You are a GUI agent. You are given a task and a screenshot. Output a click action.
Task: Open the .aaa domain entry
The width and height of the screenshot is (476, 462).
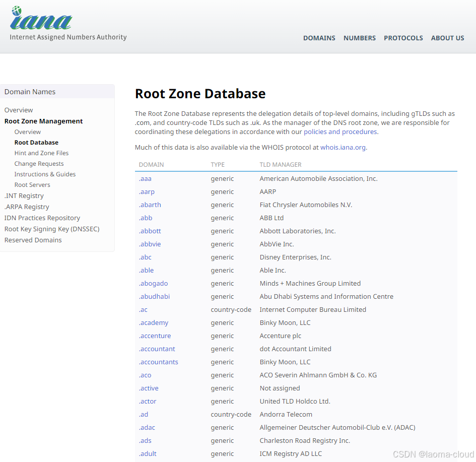click(145, 179)
